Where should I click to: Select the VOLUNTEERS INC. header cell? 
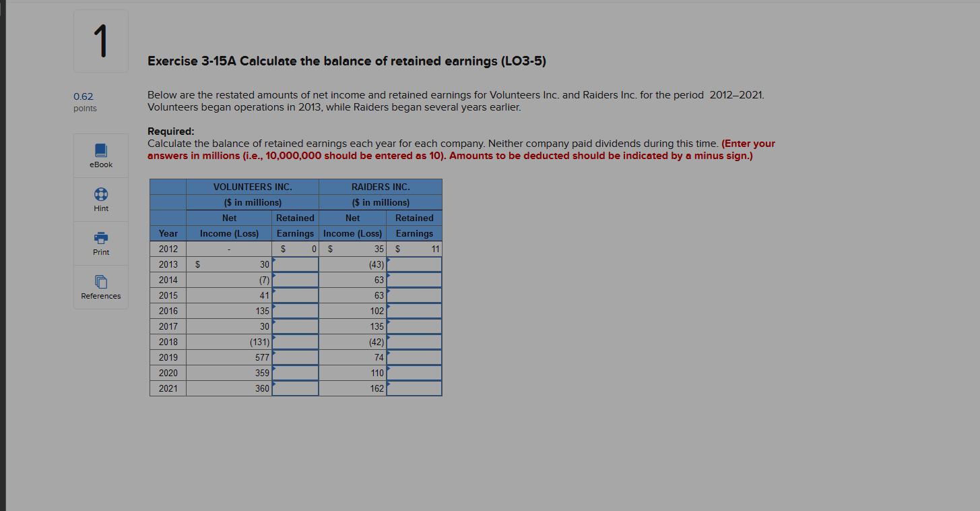pyautogui.click(x=253, y=187)
